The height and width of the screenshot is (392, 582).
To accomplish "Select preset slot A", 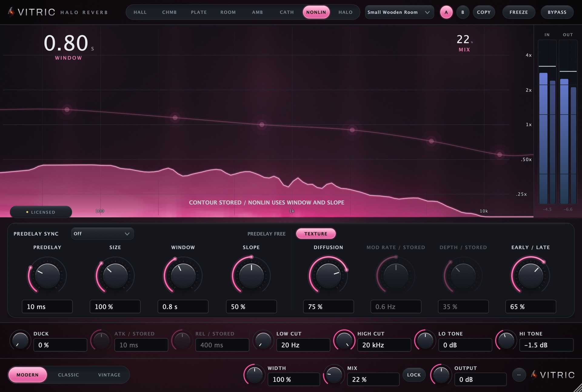I will [446, 12].
